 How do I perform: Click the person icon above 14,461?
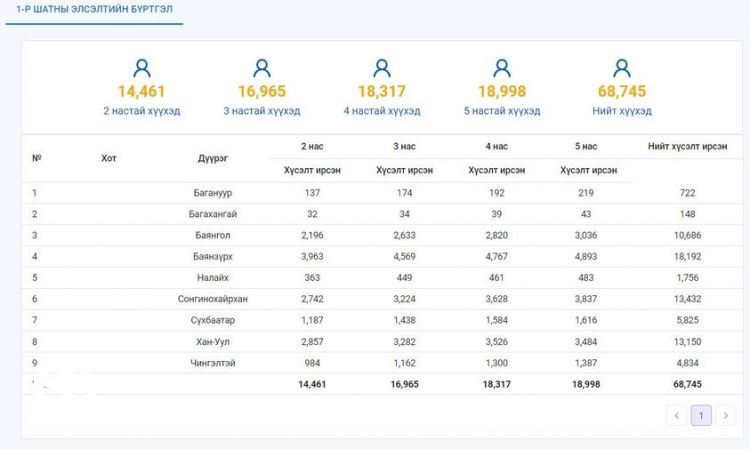142,68
